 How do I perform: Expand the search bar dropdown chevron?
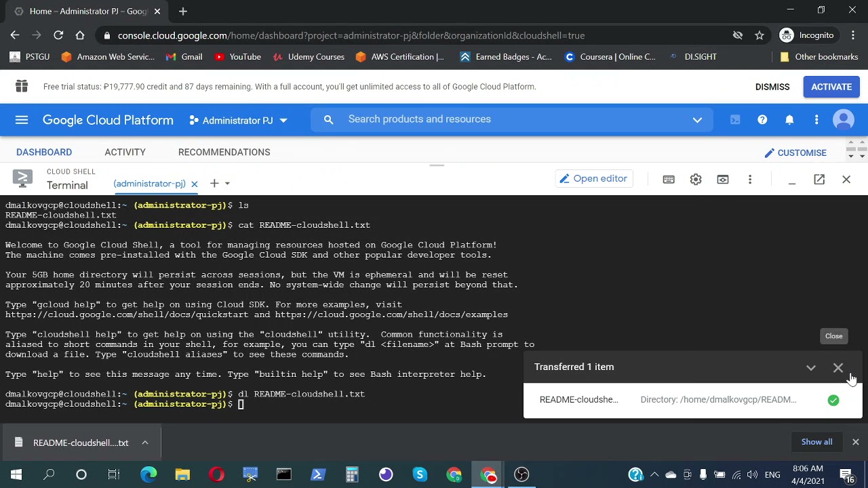coord(697,120)
